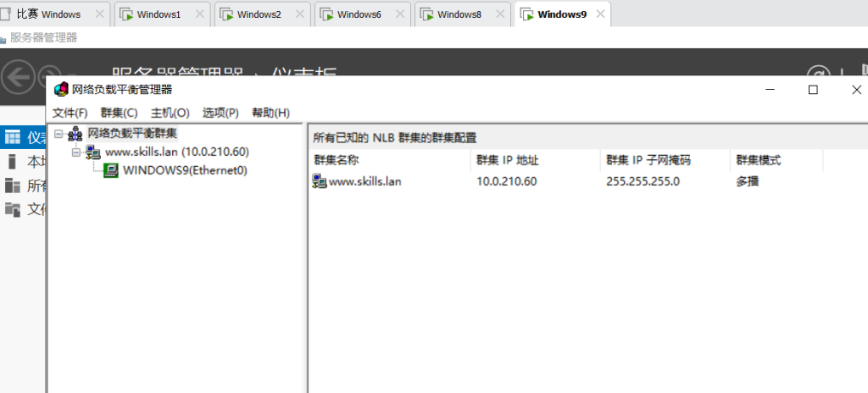Switch to the Windows6 VM tab
This screenshot has width=868, height=393.
coord(359,14)
